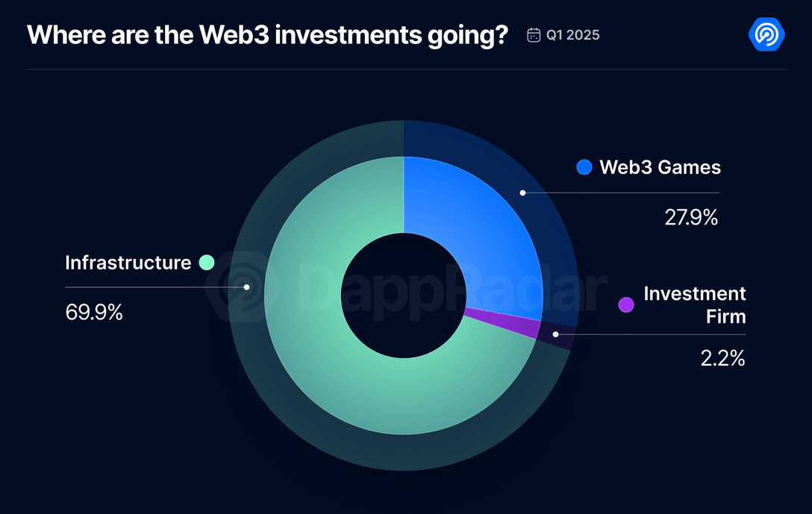Image resolution: width=812 pixels, height=514 pixels.
Task: Select the blue Web3 Games donut segment
Action: tap(478, 224)
